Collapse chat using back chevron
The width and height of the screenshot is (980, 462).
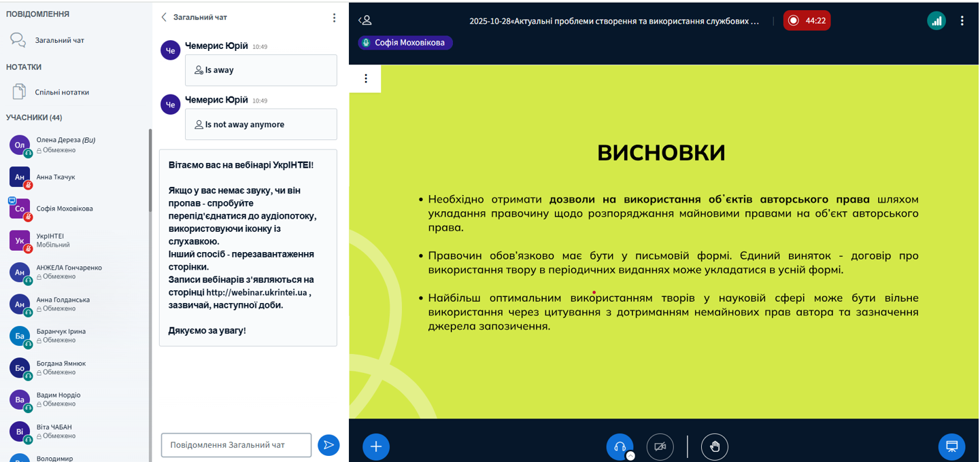tap(164, 17)
